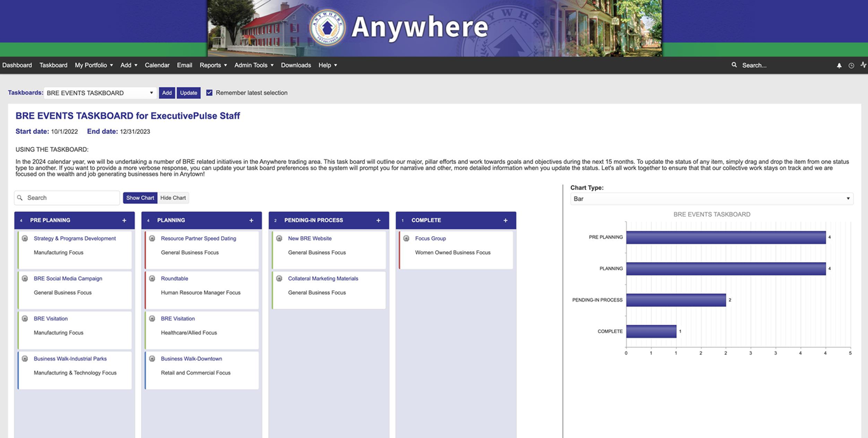The width and height of the screenshot is (868, 438).
Task: Click the gear icon on the Roundtable card
Action: 151,278
